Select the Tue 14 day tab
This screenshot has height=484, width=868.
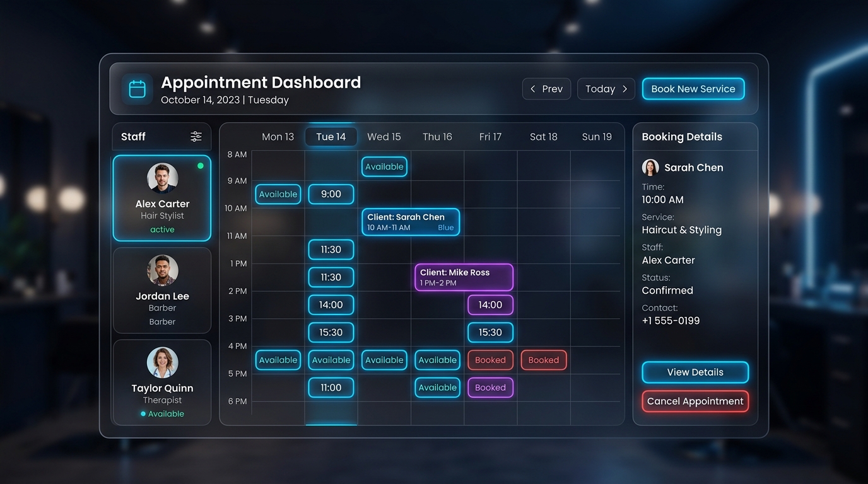pyautogui.click(x=331, y=137)
